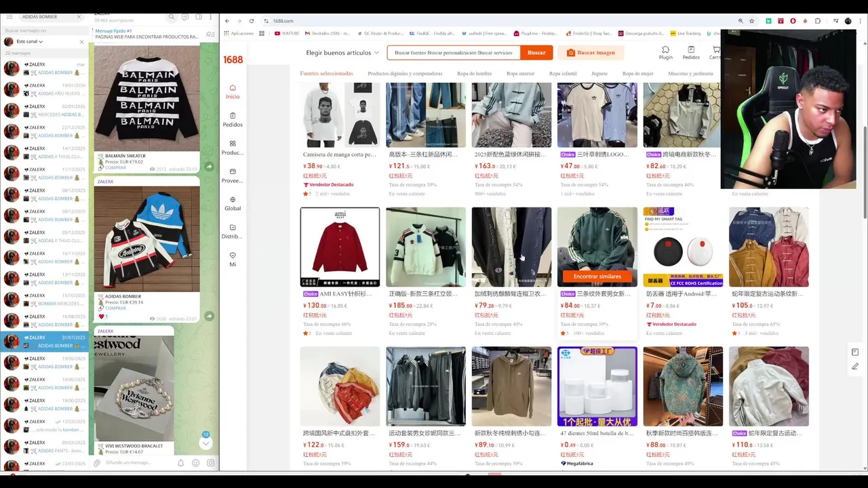Focus the 'Difunde un mensaje' input field
The image size is (868, 488).
click(x=139, y=463)
